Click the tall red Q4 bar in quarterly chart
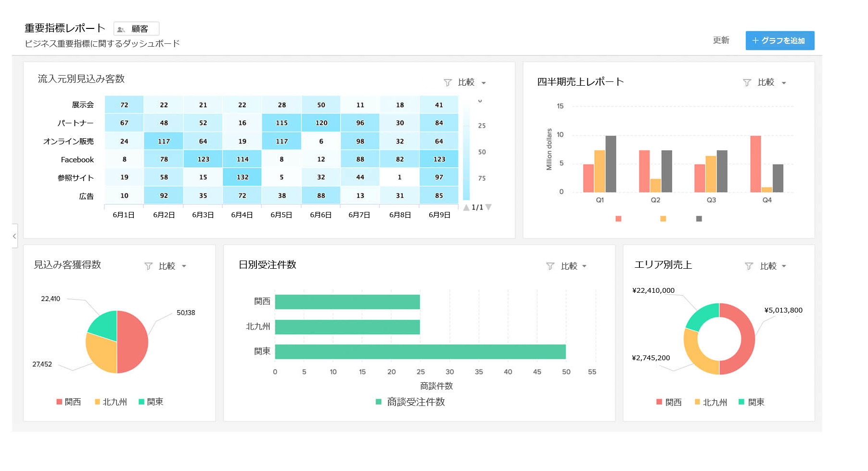This screenshot has height=471, width=868. coord(755,164)
